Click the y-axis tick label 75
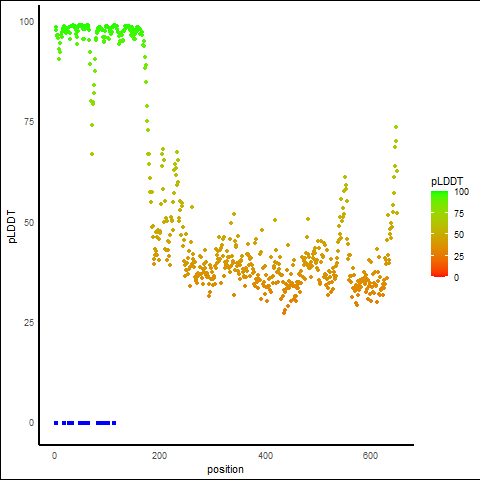This screenshot has width=480, height=480. point(29,122)
